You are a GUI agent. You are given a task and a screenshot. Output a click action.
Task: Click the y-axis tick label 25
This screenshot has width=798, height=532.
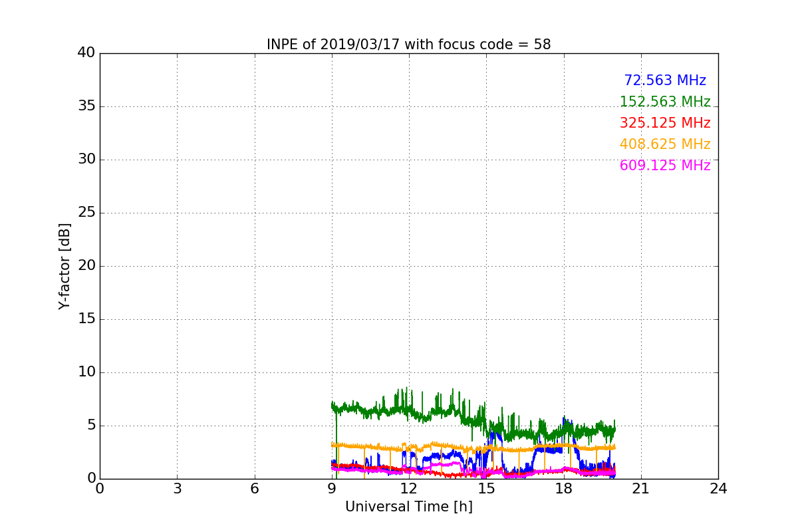(x=86, y=213)
